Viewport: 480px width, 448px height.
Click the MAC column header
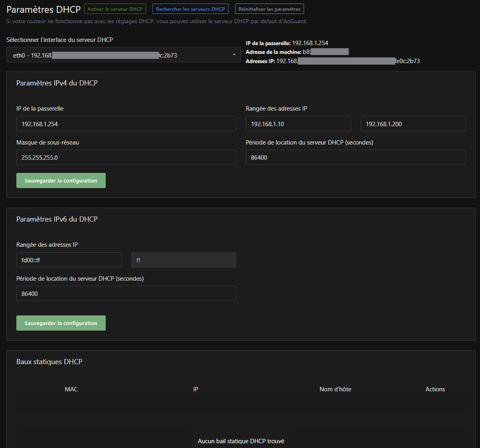tap(71, 389)
